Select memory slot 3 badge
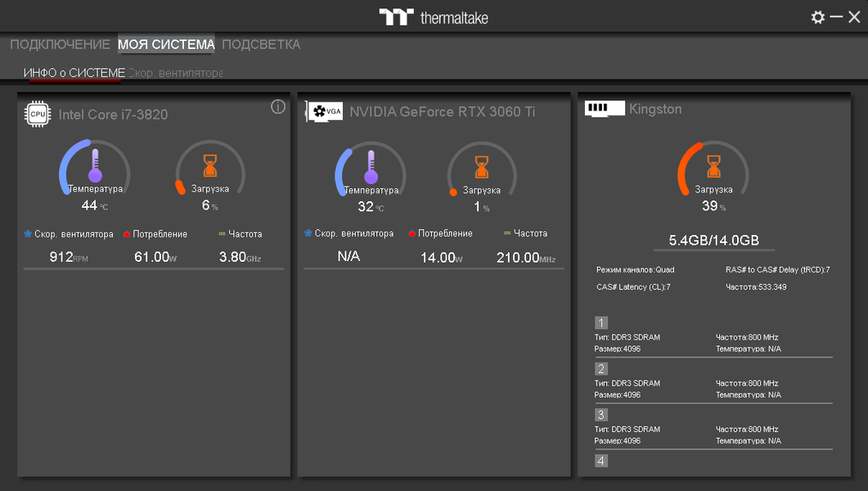Viewport: 868px width, 491px height. coord(601,415)
